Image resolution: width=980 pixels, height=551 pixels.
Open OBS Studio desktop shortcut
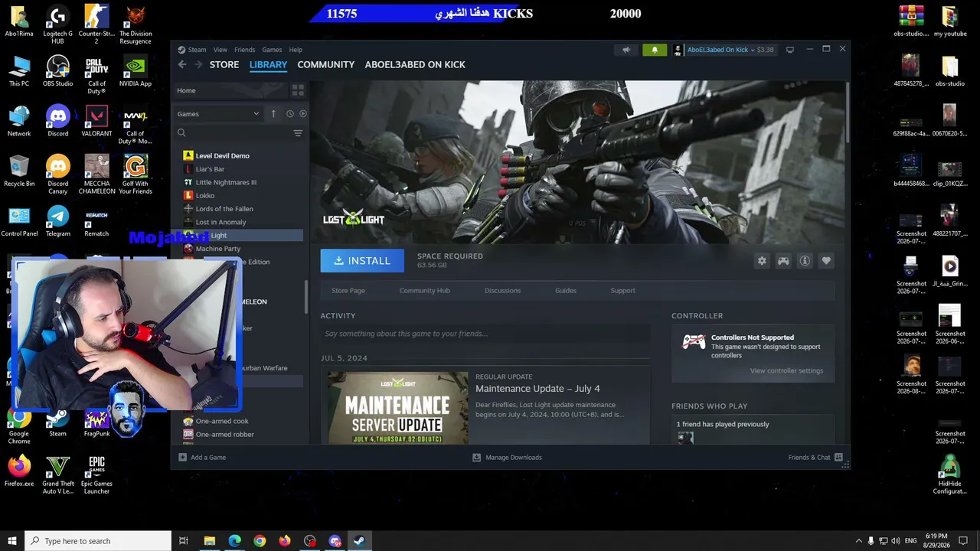(57, 71)
